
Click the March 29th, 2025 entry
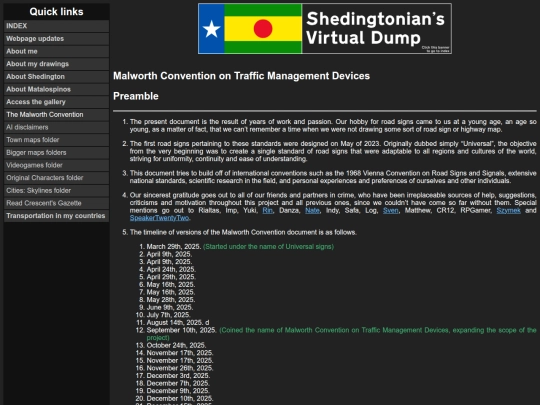[174, 247]
